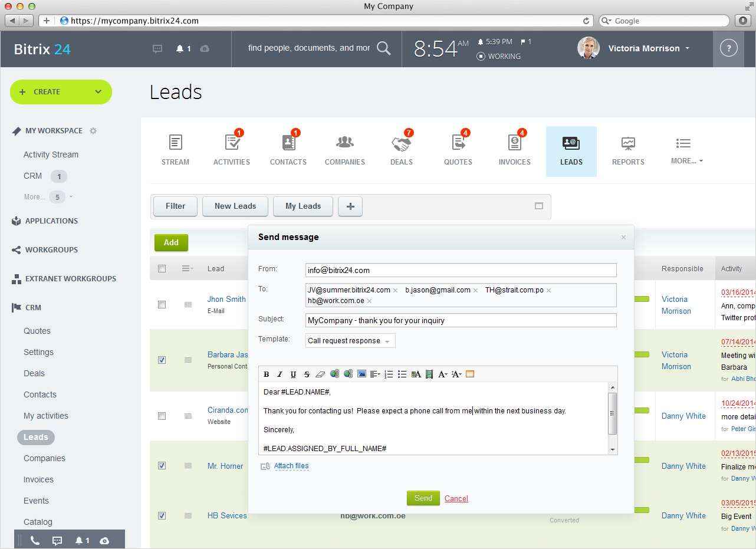Click the Subject input field
This screenshot has height=549, width=756.
(461, 320)
